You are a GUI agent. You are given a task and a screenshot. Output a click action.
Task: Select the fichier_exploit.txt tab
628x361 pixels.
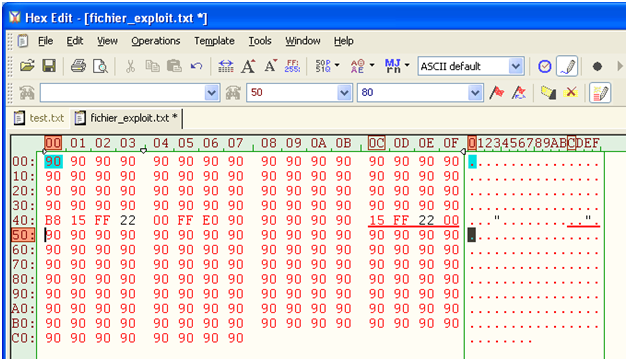126,118
